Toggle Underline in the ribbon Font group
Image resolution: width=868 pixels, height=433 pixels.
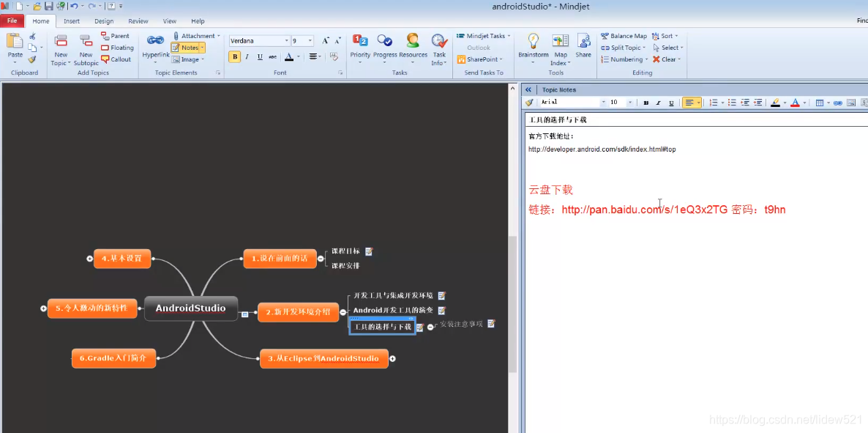(260, 56)
